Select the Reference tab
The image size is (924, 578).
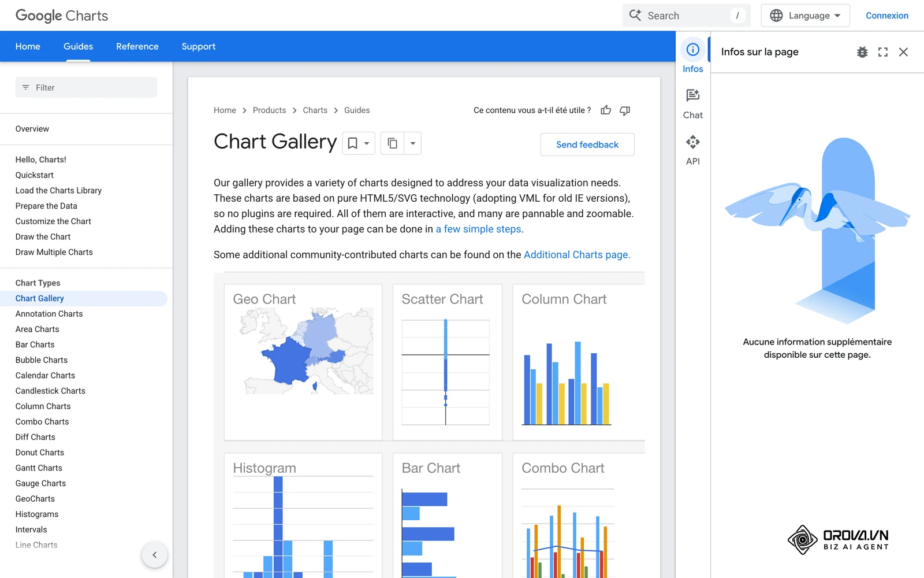click(137, 46)
